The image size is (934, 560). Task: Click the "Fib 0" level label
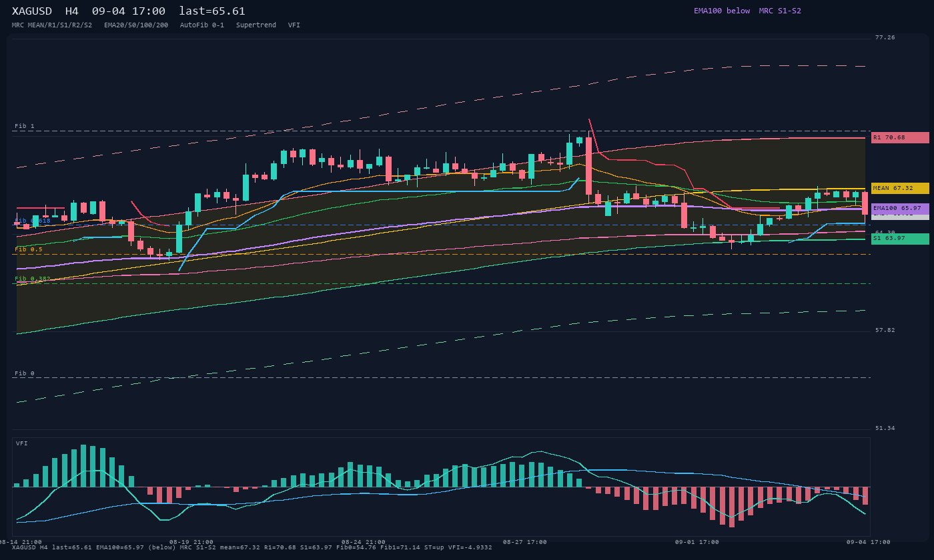(25, 373)
